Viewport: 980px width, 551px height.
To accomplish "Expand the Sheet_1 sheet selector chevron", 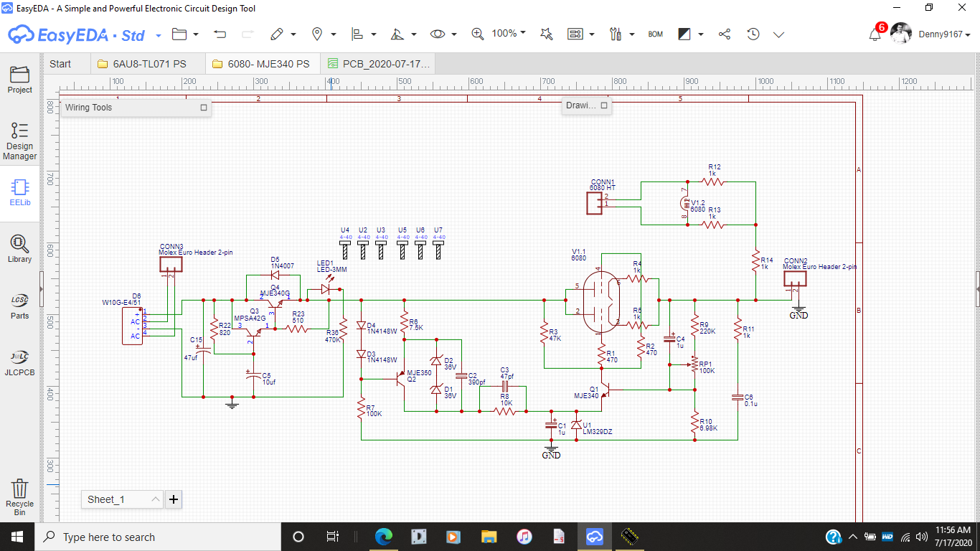I will [x=156, y=499].
